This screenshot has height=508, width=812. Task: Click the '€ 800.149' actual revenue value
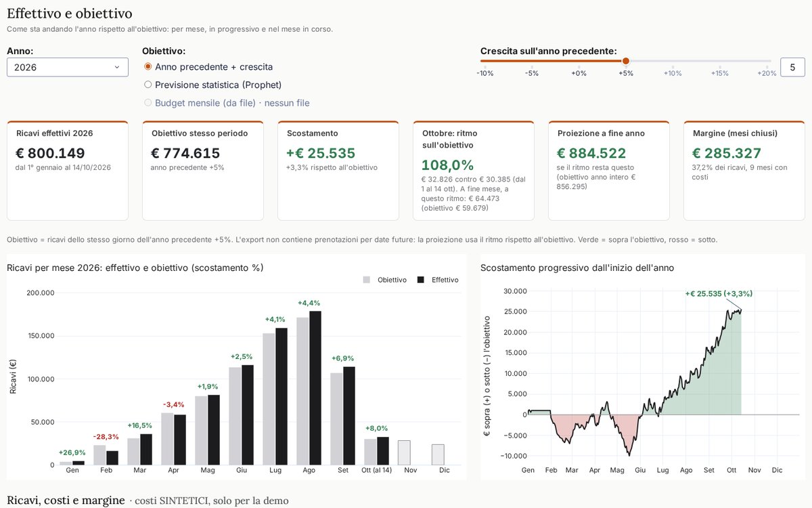50,153
